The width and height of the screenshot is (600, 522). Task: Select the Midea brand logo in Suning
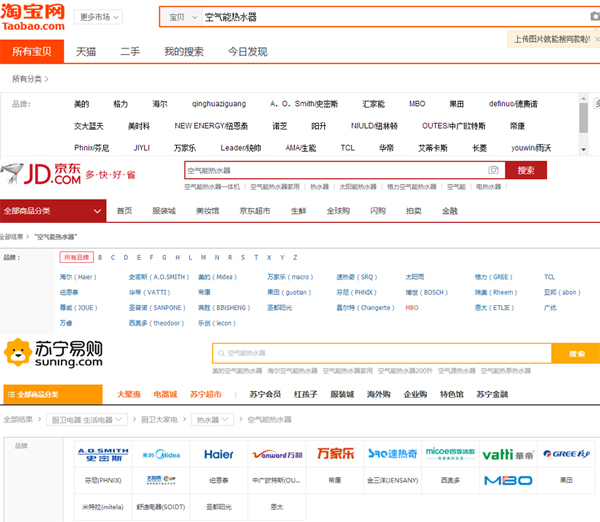[160, 454]
